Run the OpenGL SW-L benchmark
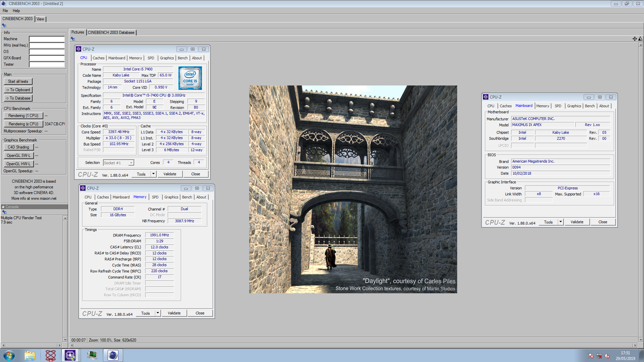Viewport: 644px width, 362px height. click(18, 156)
